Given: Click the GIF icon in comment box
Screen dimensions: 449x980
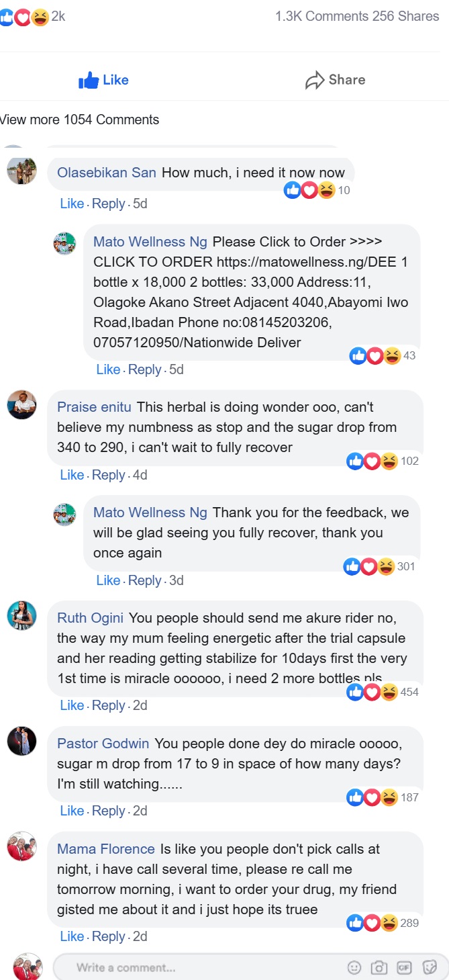Looking at the screenshot, I should pyautogui.click(x=404, y=967).
